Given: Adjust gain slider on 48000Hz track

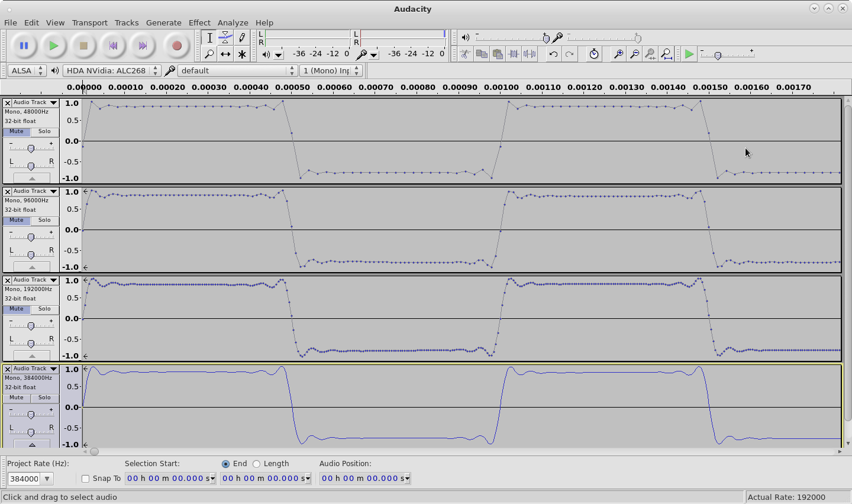Looking at the screenshot, I should (x=31, y=148).
